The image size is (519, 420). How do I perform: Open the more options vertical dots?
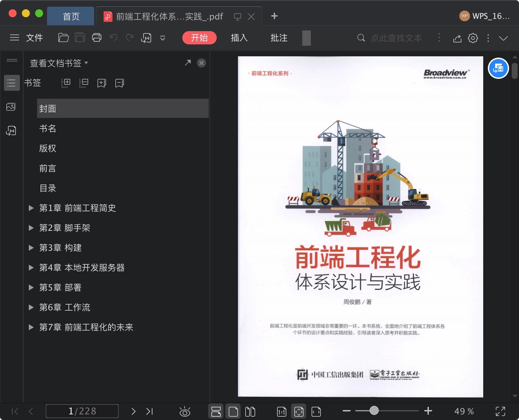[488, 38]
